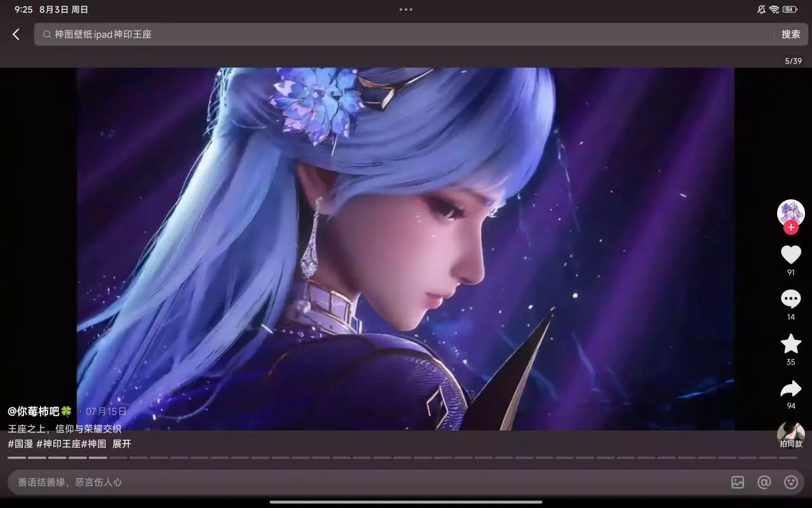Tap the battery indicator
The image size is (812, 508).
pyautogui.click(x=790, y=10)
